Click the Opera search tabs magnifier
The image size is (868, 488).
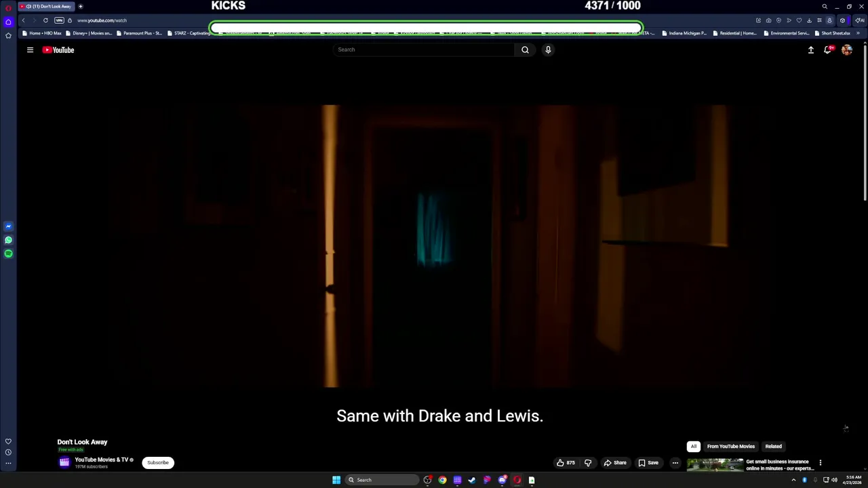[x=825, y=7]
